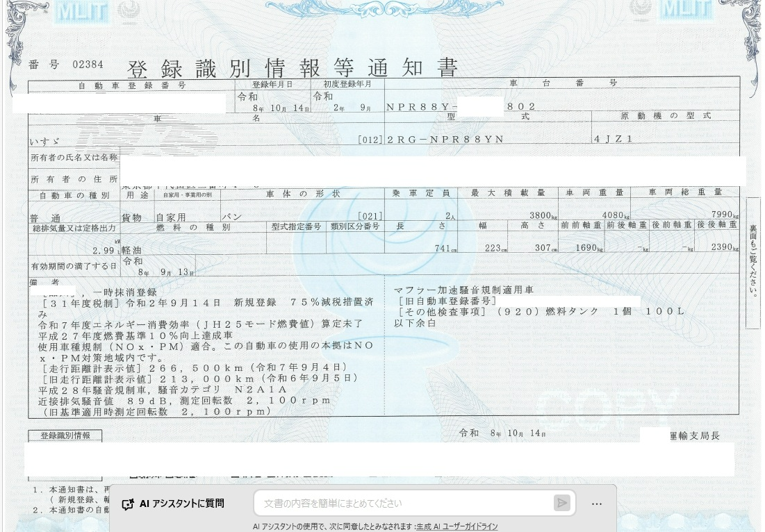This screenshot has width=765, height=532.
Task: Select width value 223cm
Action: (x=495, y=248)
